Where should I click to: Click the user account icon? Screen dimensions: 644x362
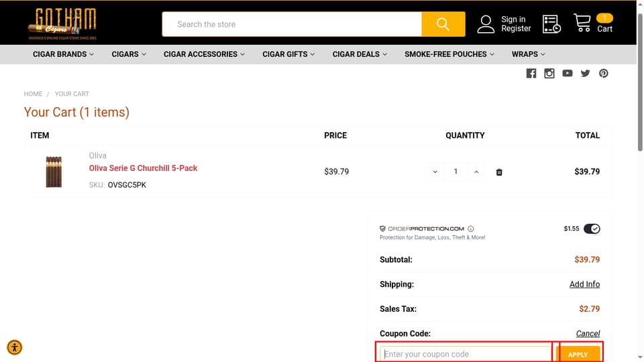pyautogui.click(x=486, y=24)
